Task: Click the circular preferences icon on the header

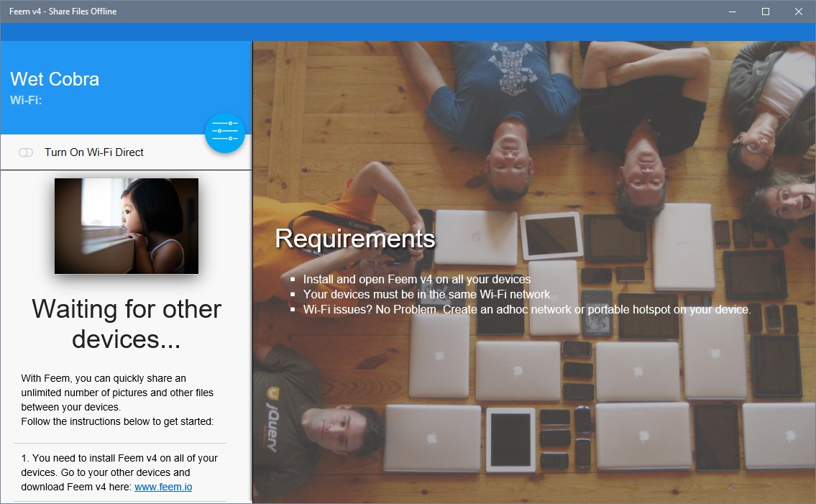Action: point(225,132)
